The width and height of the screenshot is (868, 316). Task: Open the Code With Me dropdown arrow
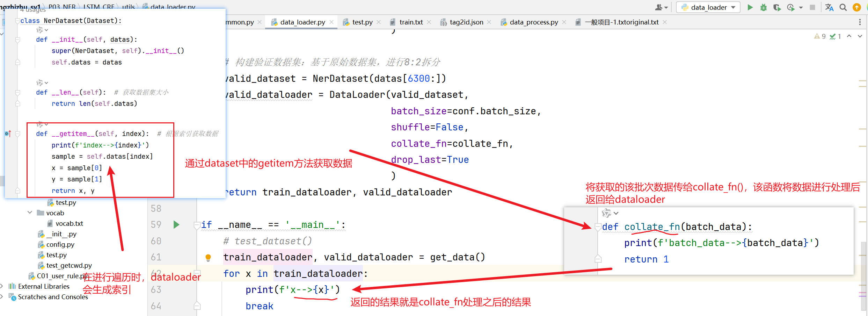(666, 8)
